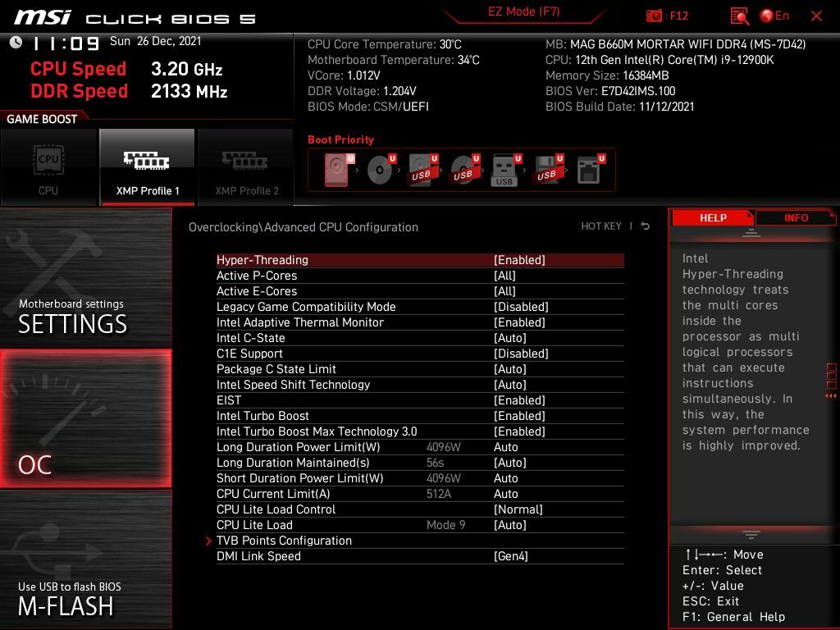Select the USB key boot device icon
This screenshot has width=840, height=630.
click(x=504, y=170)
